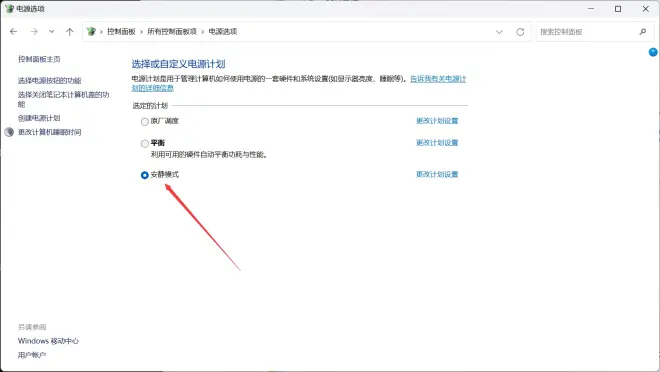Screen dimensions: 660x372
Task: Open 控制面板主页 link
Action: click(x=39, y=59)
